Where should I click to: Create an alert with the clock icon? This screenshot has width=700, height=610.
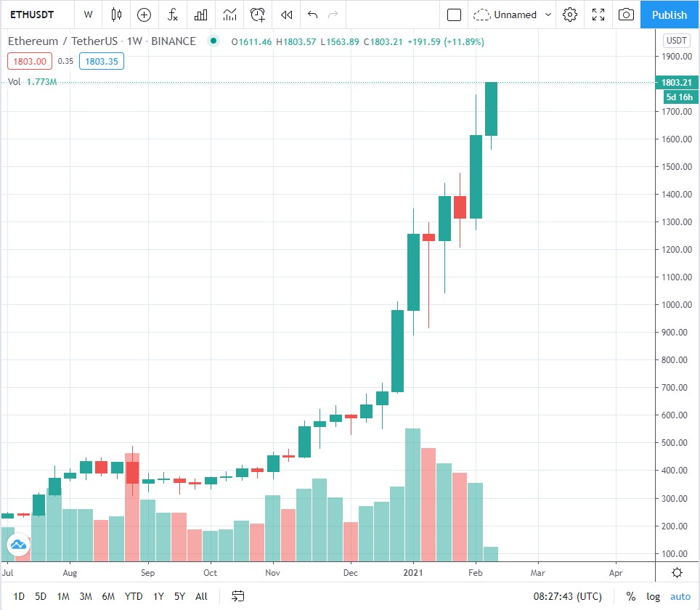pos(257,15)
